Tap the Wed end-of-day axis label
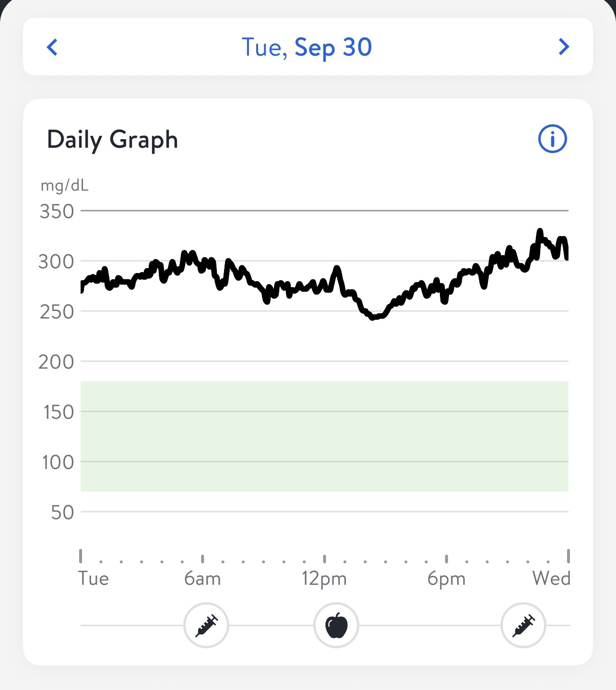The height and width of the screenshot is (690, 616). pos(551,578)
